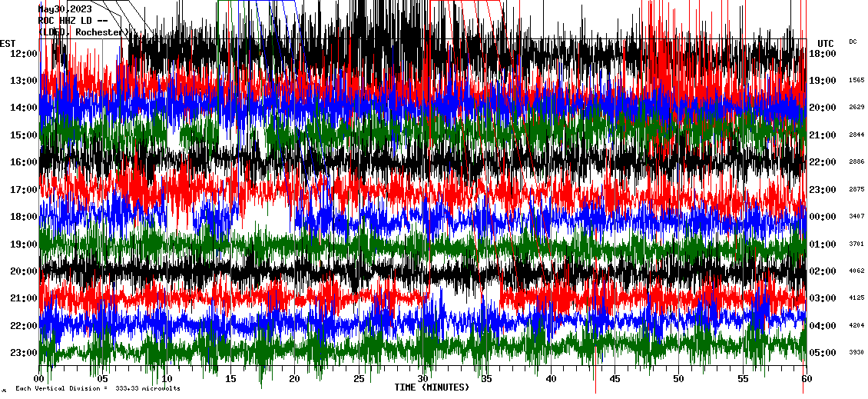The width and height of the screenshot is (868, 399).
Task: Click the TIME (MINUTES) axis title
Action: point(432,387)
